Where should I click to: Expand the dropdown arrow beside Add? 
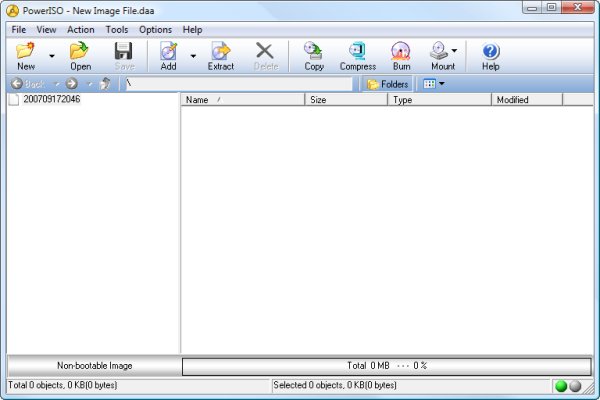[x=193, y=56]
